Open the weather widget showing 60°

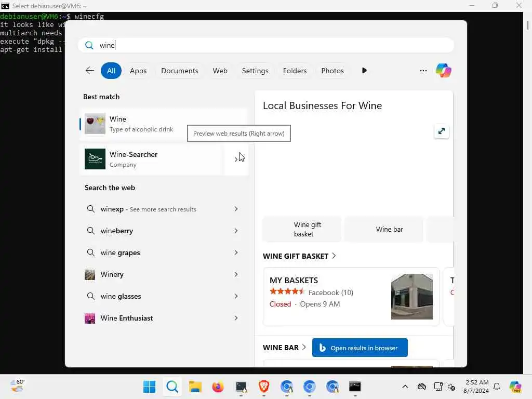(x=17, y=386)
